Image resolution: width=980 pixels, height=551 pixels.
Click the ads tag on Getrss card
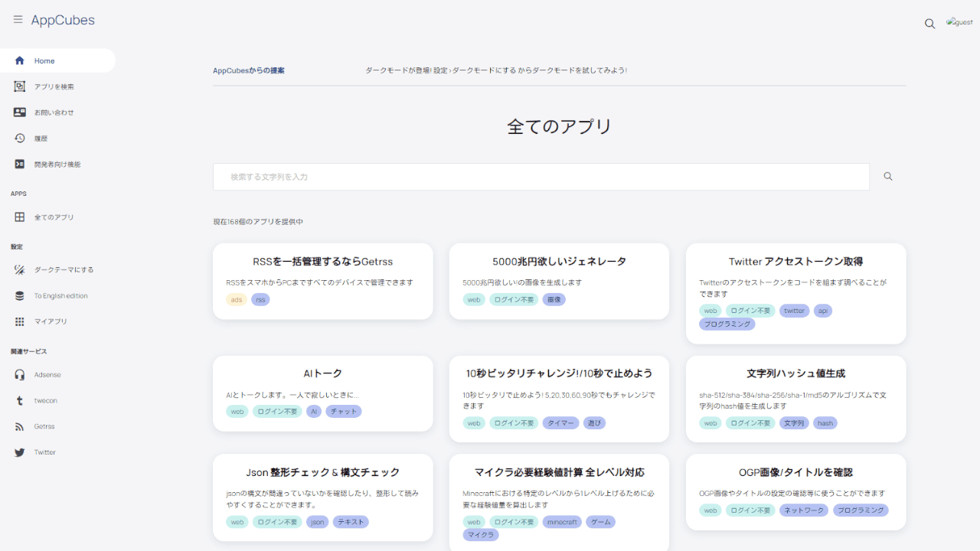pyautogui.click(x=237, y=299)
